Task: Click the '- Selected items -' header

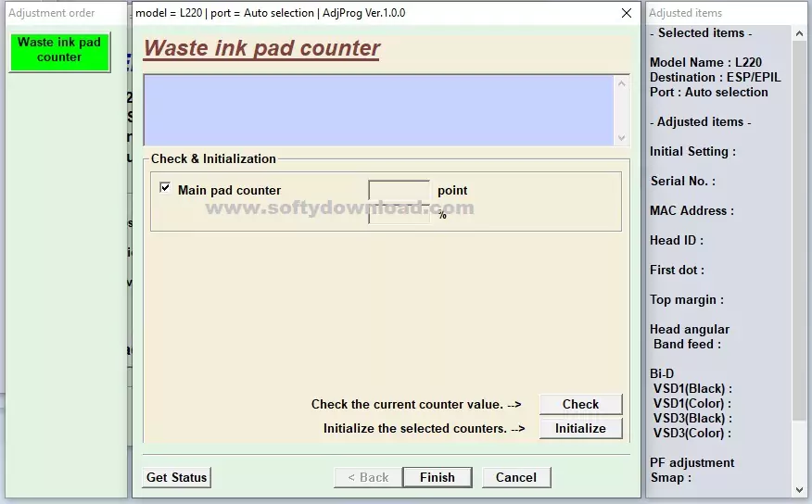Action: point(701,33)
